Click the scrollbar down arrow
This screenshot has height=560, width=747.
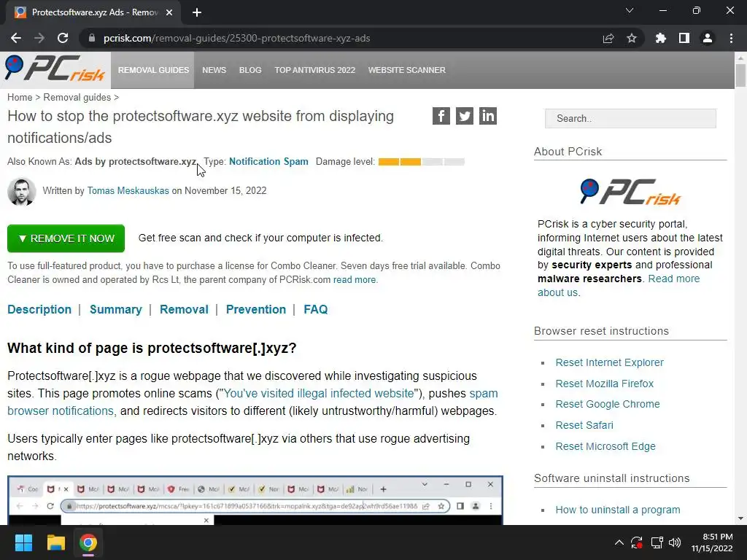click(740, 518)
